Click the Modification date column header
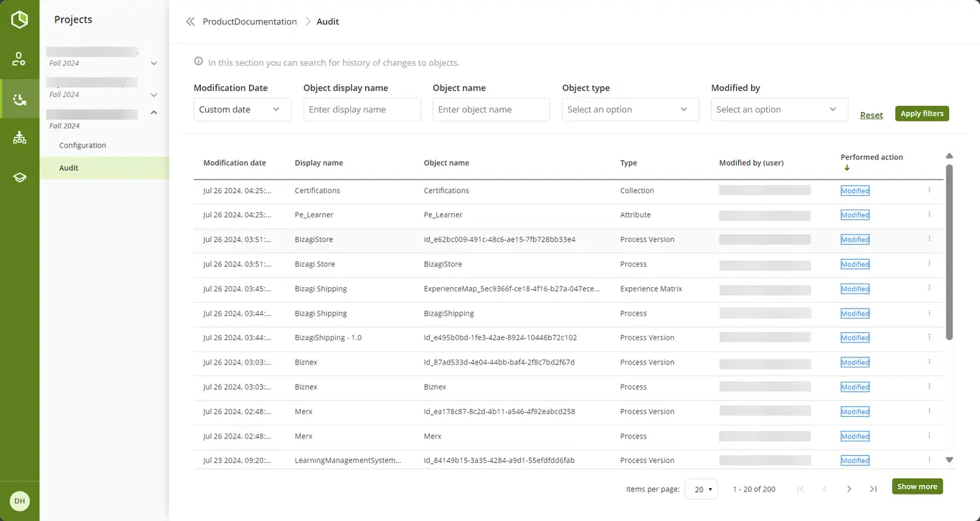980x521 pixels. 235,163
